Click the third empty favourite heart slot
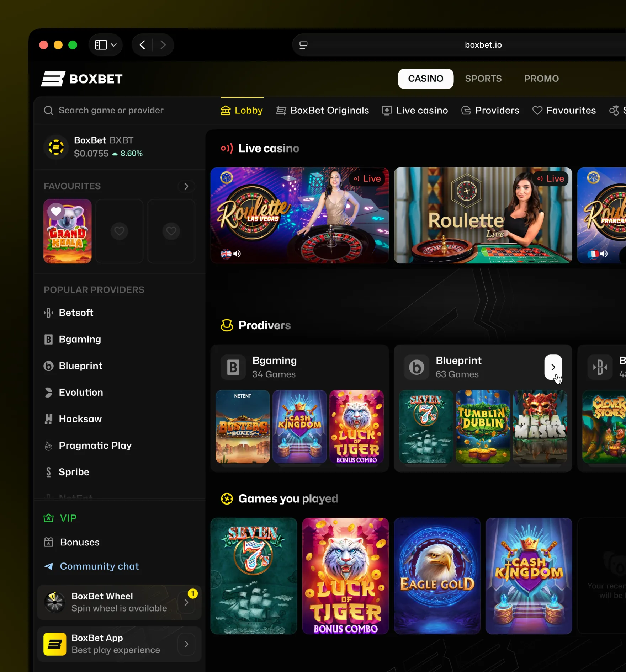626x672 pixels. coord(171,231)
